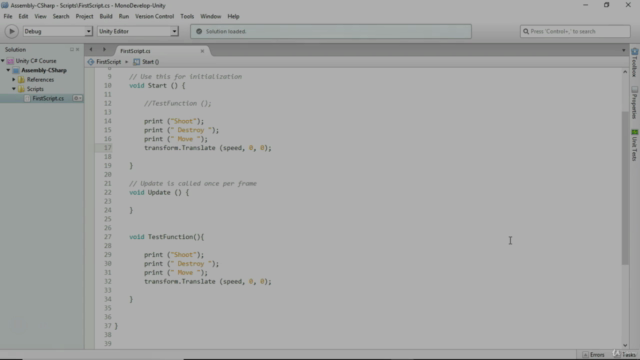Open the Project menu

[84, 16]
